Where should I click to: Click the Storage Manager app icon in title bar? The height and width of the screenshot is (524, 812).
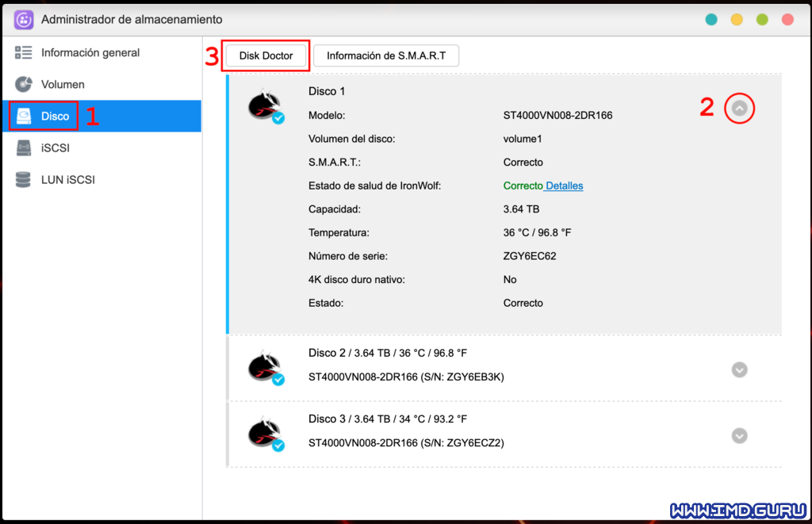(23, 20)
